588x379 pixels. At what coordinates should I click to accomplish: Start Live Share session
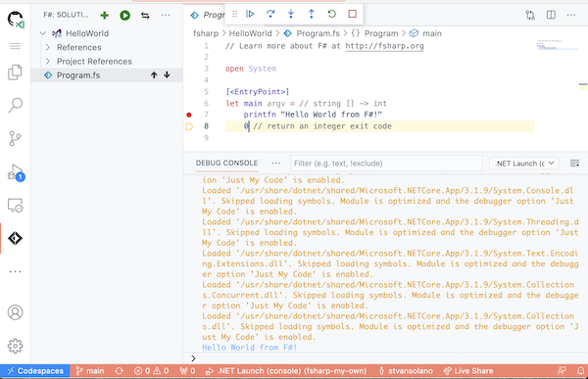coord(468,371)
